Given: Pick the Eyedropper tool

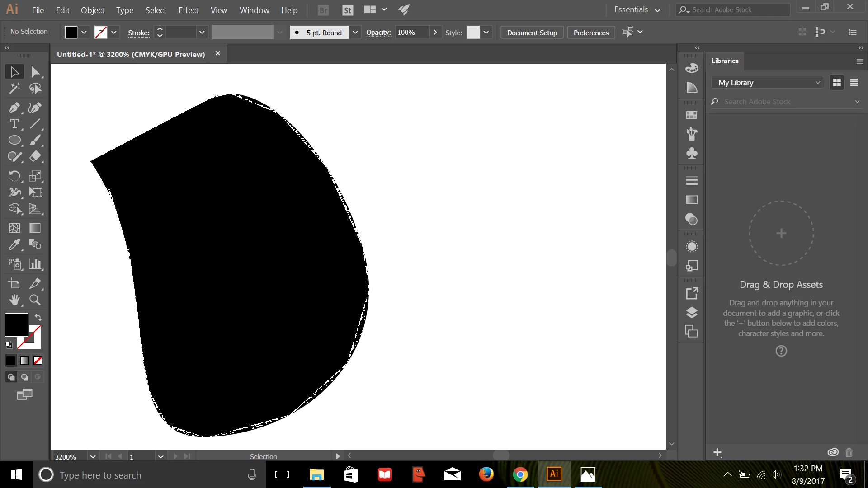Looking at the screenshot, I should pos(14,244).
